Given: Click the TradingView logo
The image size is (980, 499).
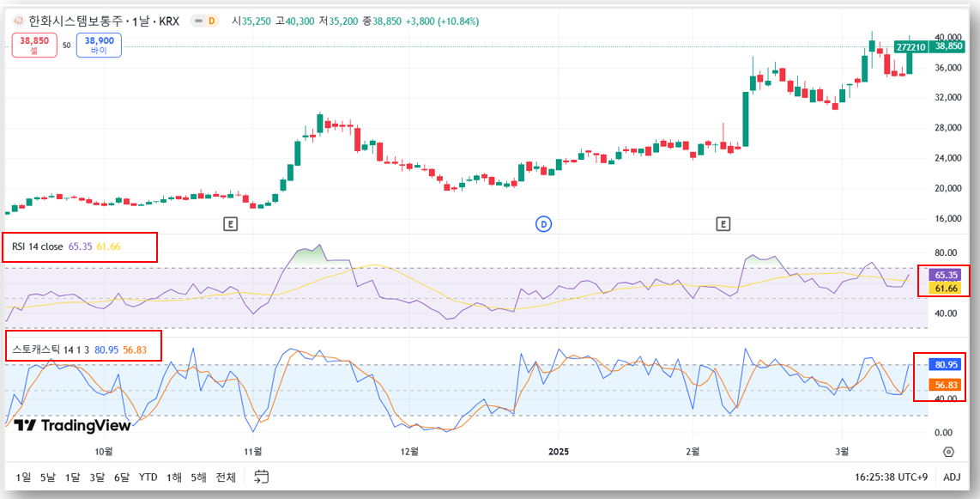Looking at the screenshot, I should click(x=72, y=426).
